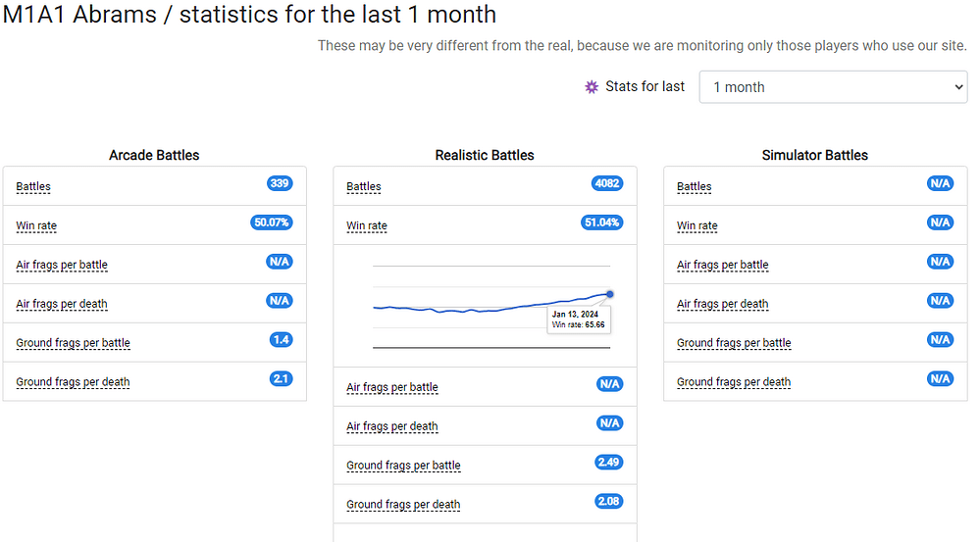Click the Simulator Battles "Win rate" label
The width and height of the screenshot is (980, 542).
tap(697, 225)
